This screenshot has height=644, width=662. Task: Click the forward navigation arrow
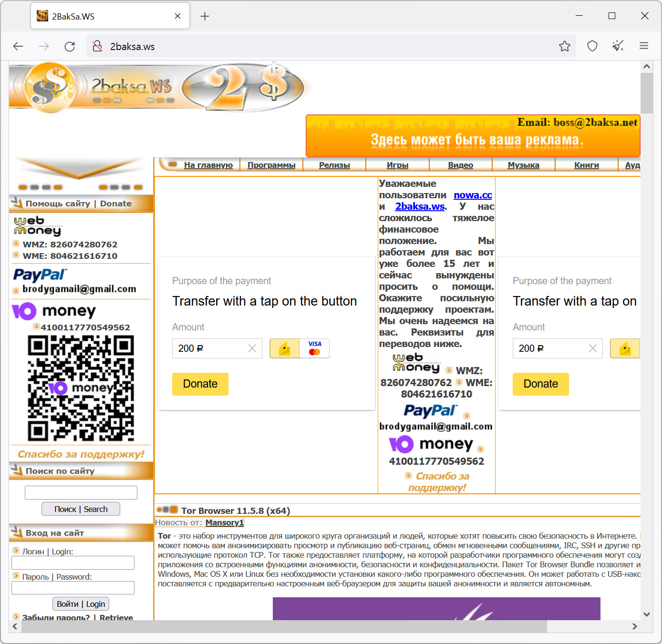[x=44, y=46]
